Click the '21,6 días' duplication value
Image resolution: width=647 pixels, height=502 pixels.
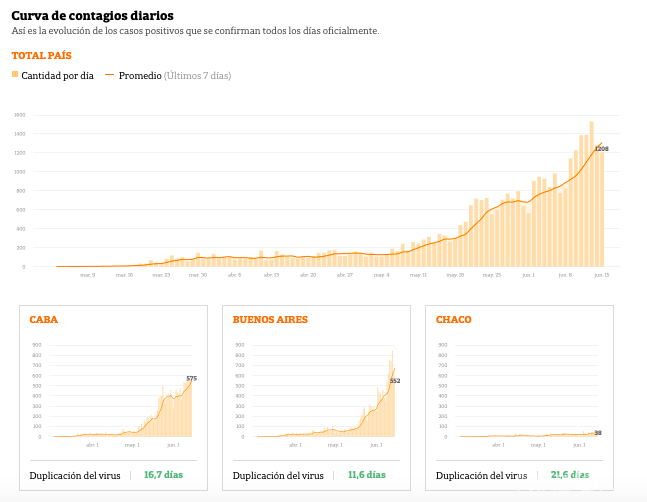(570, 475)
